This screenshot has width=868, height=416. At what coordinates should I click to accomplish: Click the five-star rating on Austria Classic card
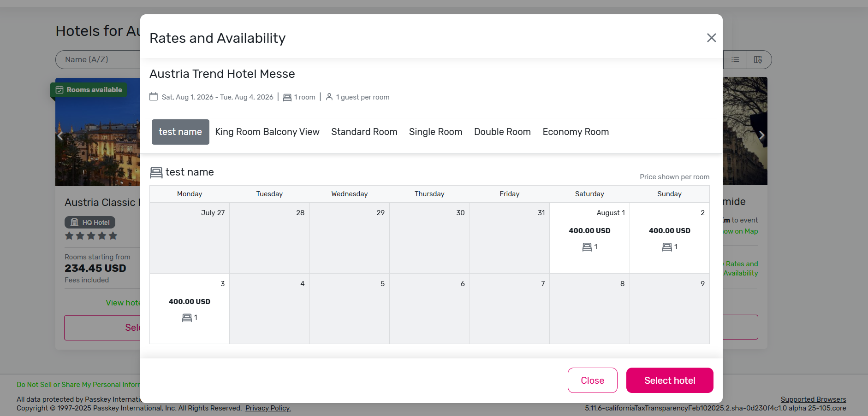(x=91, y=236)
